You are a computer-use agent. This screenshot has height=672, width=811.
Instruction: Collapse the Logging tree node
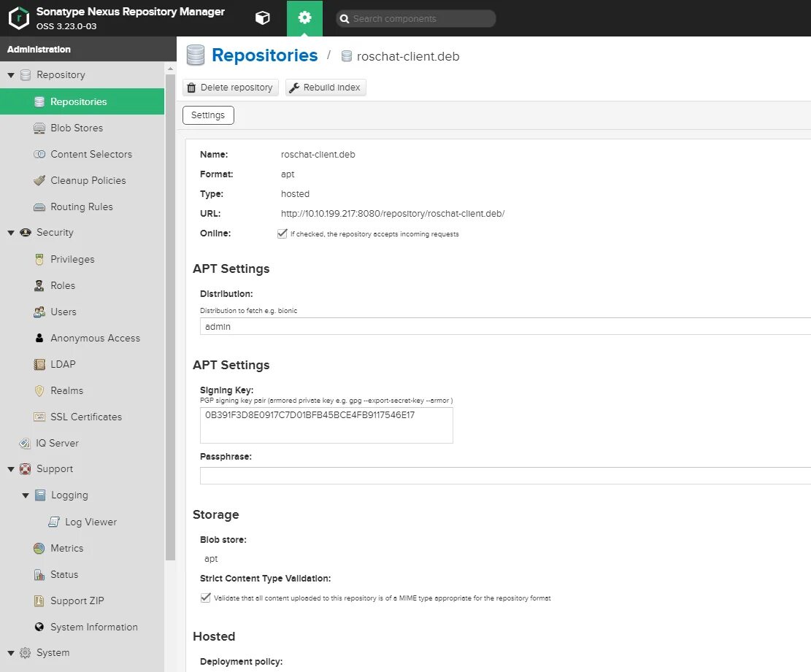(26, 495)
